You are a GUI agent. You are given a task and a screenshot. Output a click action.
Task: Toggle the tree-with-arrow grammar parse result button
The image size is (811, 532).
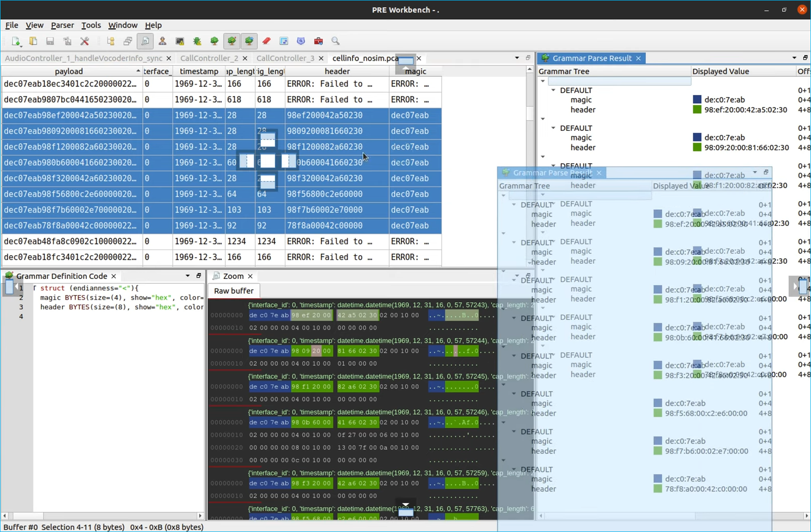pos(249,41)
